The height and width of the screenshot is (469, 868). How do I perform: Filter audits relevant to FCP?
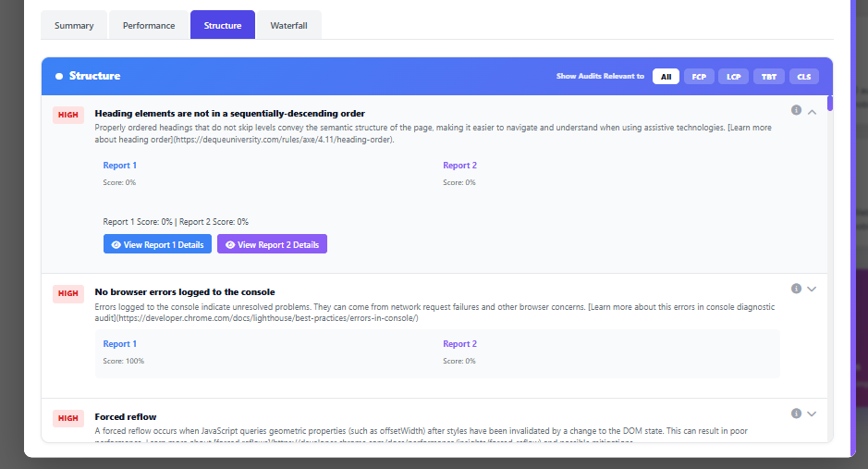coord(699,77)
